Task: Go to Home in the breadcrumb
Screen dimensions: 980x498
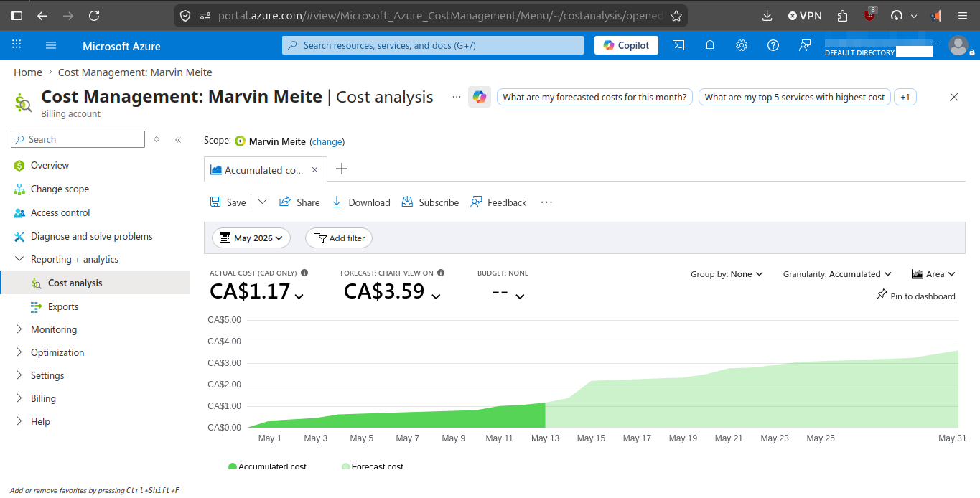Action: point(28,72)
